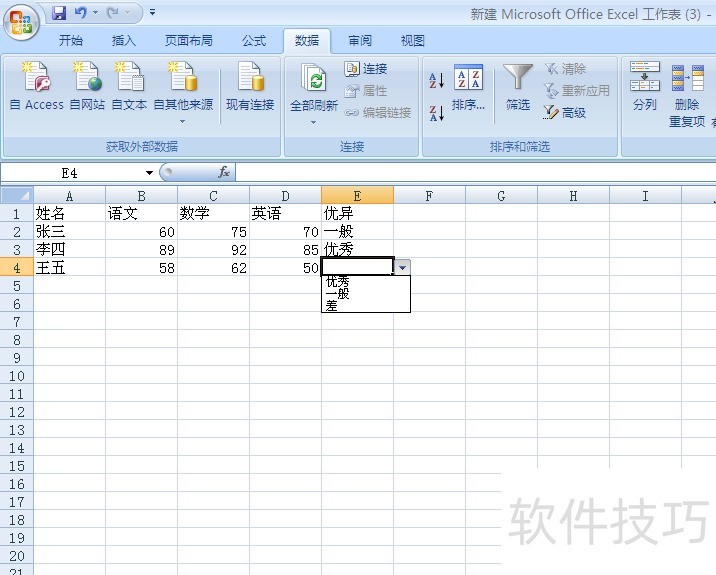716x575 pixels.
Task: Open workbook 连接 connections
Action: 366,69
